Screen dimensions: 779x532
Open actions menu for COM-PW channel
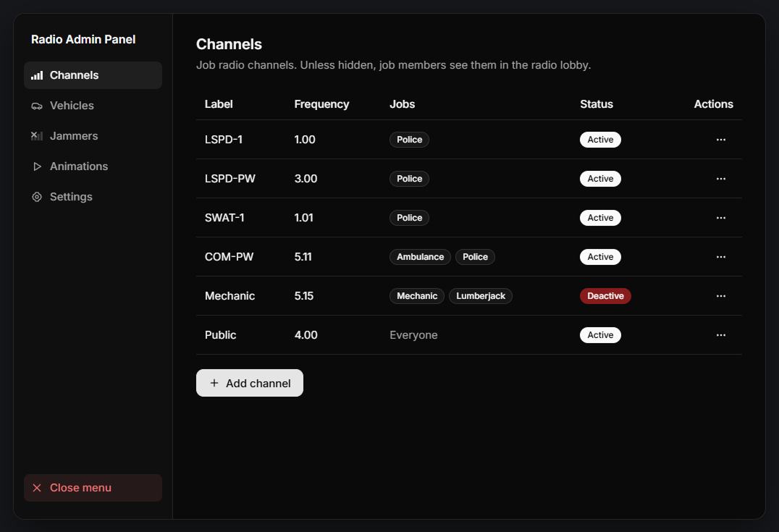pos(721,257)
